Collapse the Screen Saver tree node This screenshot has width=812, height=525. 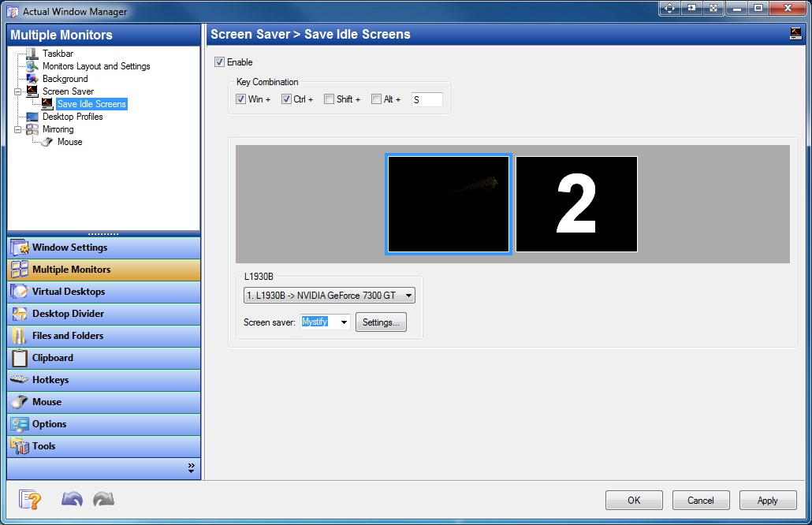(17, 91)
